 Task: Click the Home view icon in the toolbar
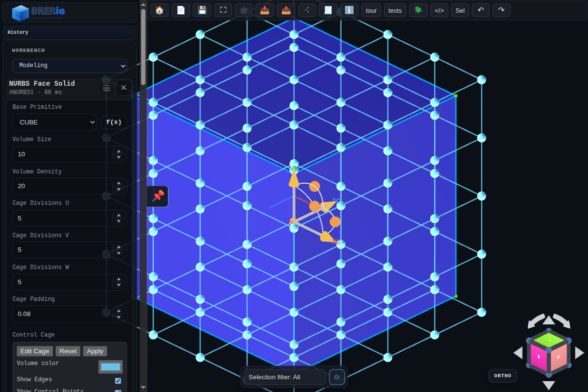click(x=159, y=10)
